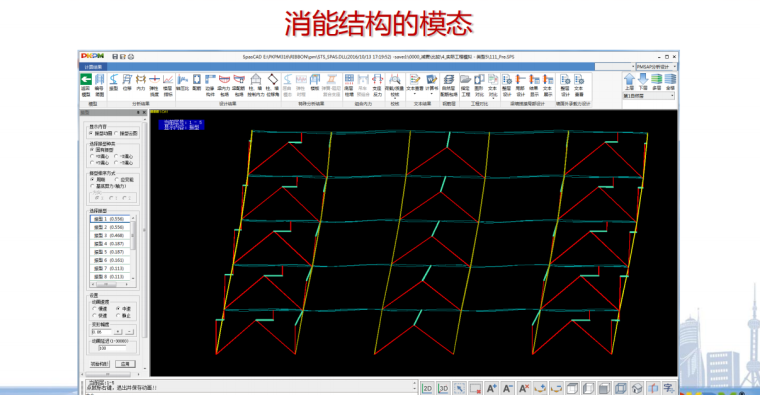Expand the 文本查看 dropdown arrow
The image size is (760, 395).
click(414, 95)
